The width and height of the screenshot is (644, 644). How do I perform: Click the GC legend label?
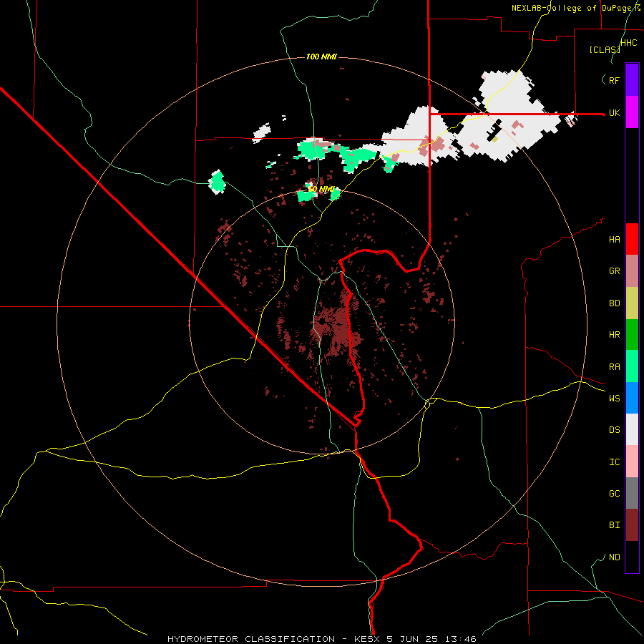[x=615, y=494]
